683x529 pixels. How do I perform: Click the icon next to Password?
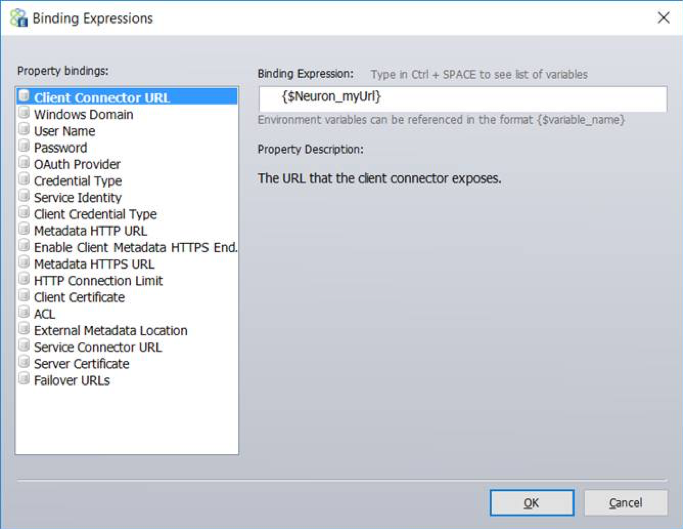(24, 146)
